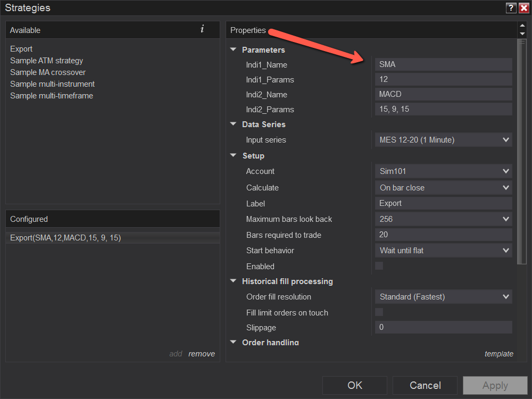The image size is (532, 399).
Task: Open the Calculate dropdown
Action: (x=444, y=188)
